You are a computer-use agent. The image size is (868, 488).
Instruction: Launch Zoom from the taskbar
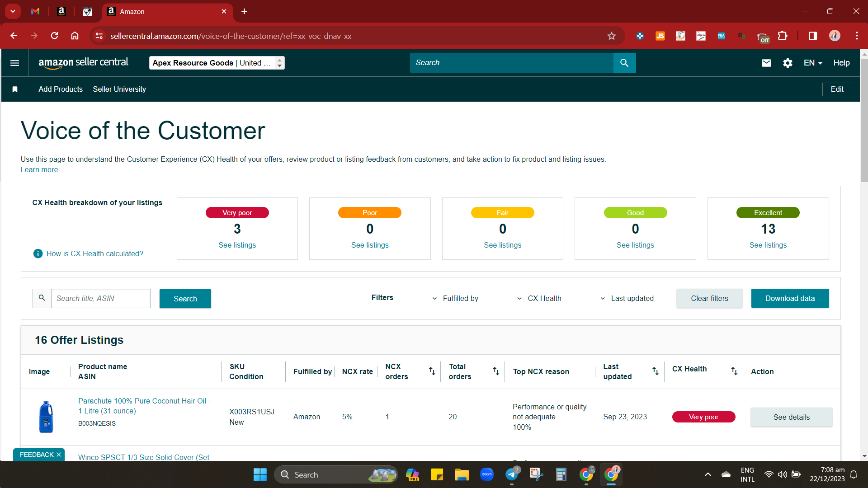487,475
